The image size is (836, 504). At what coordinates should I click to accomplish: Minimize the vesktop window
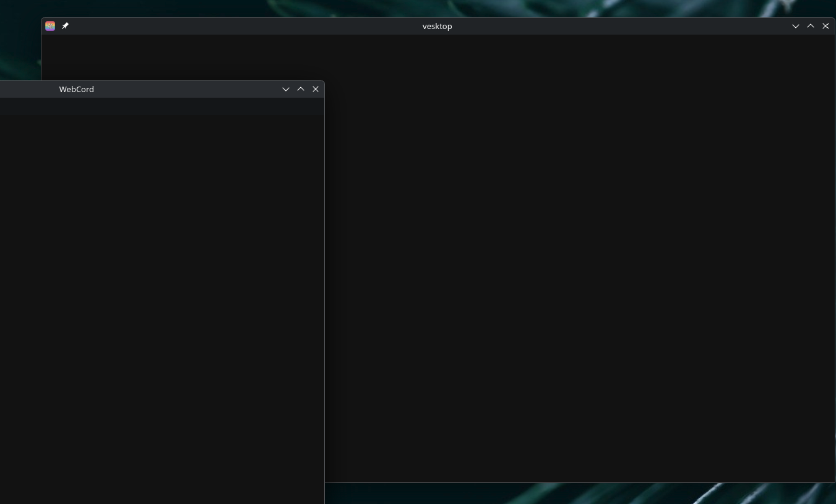[796, 26]
